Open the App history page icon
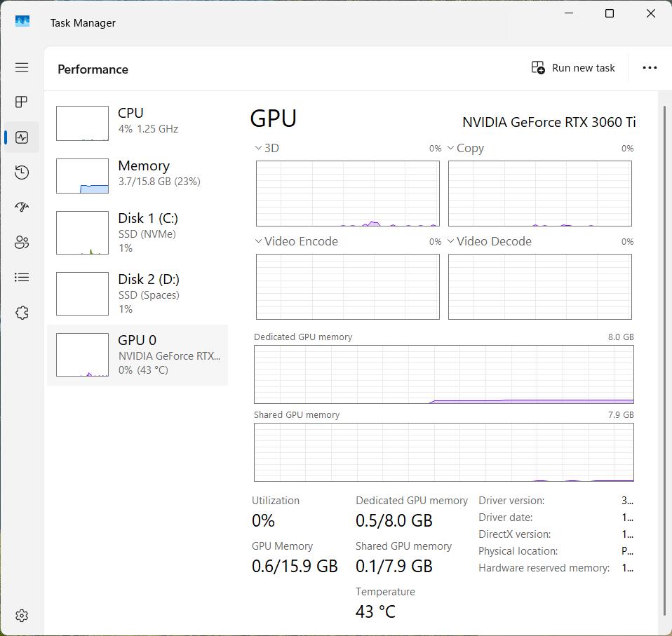672x636 pixels. tap(22, 172)
